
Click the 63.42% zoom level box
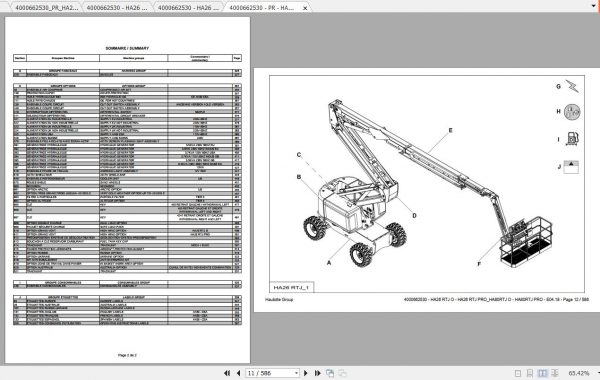(579, 373)
